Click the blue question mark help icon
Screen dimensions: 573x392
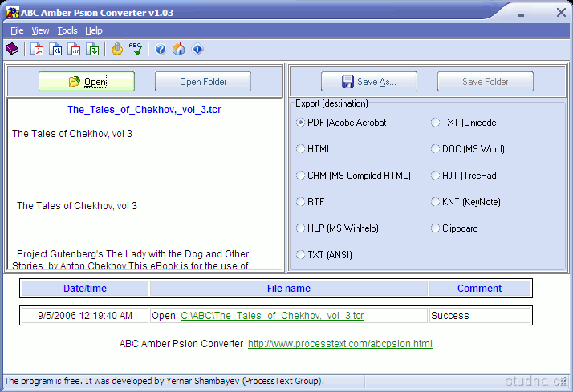coord(161,49)
